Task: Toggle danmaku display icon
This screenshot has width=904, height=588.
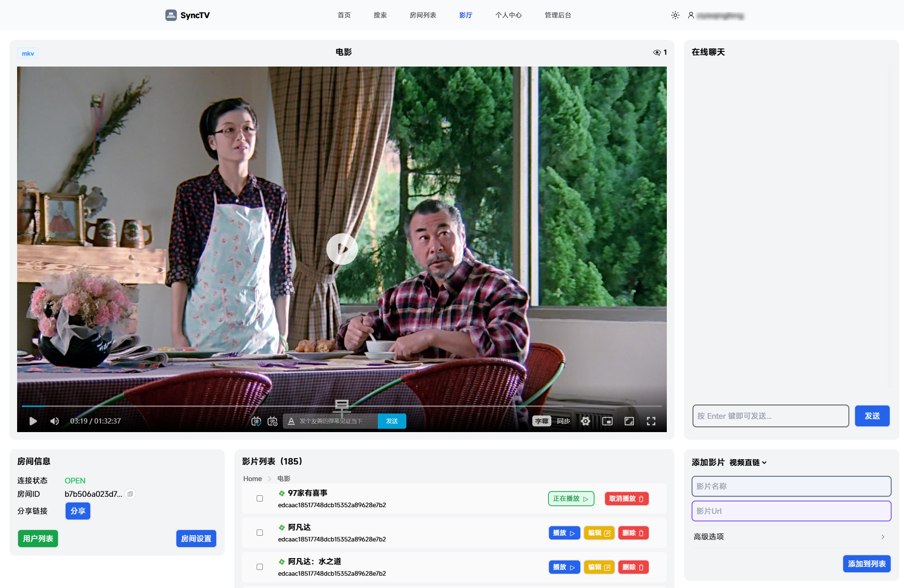Action: pos(256,421)
